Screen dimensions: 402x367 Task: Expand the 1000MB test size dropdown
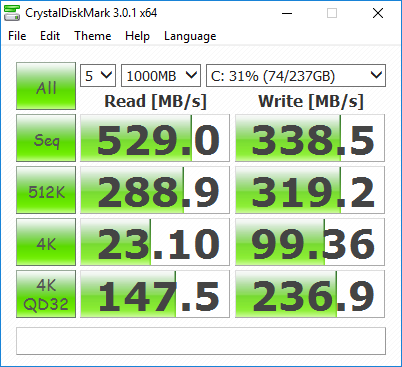pyautogui.click(x=161, y=76)
